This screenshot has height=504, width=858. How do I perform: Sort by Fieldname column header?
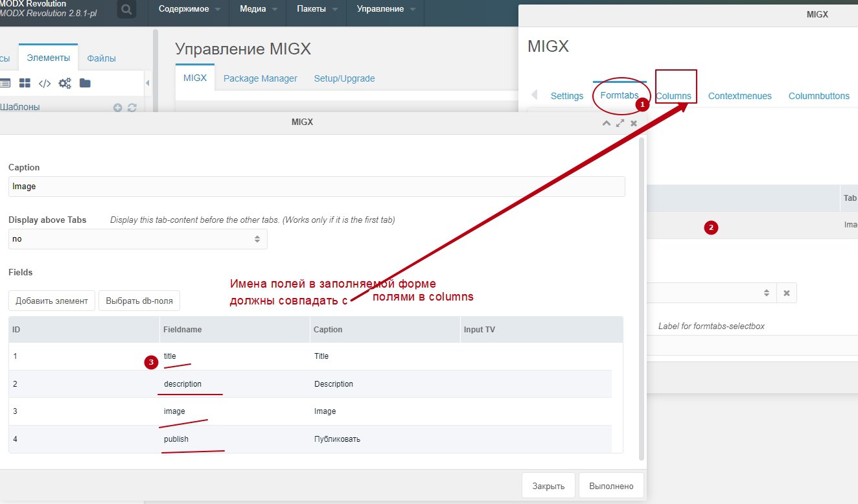click(235, 330)
